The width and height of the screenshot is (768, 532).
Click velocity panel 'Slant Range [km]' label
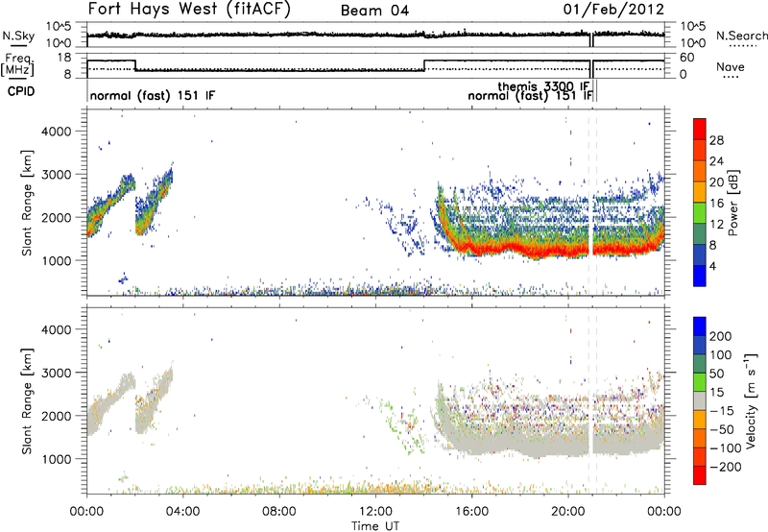tap(27, 401)
